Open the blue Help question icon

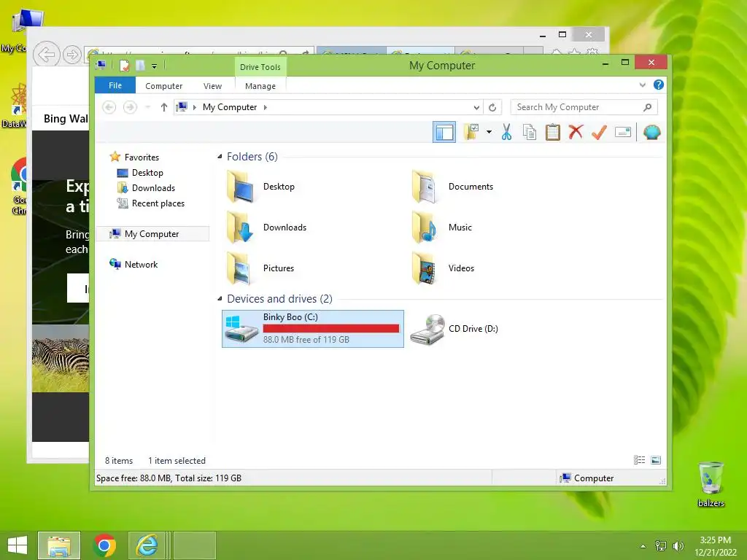click(659, 85)
